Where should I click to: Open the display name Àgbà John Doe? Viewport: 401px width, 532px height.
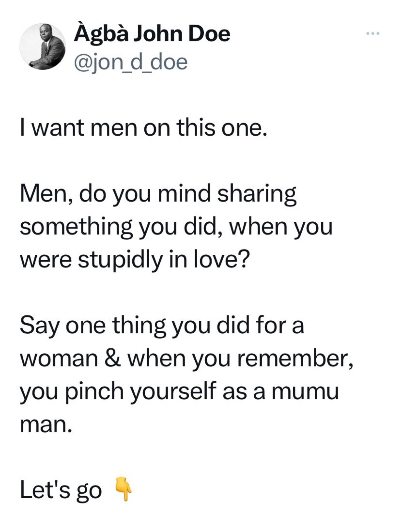pyautogui.click(x=152, y=34)
